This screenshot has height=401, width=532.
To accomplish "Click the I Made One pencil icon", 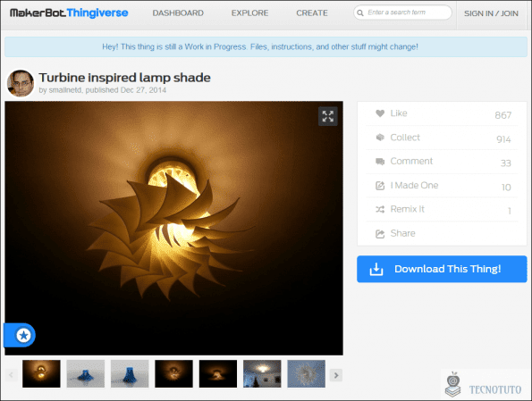I will click(380, 186).
